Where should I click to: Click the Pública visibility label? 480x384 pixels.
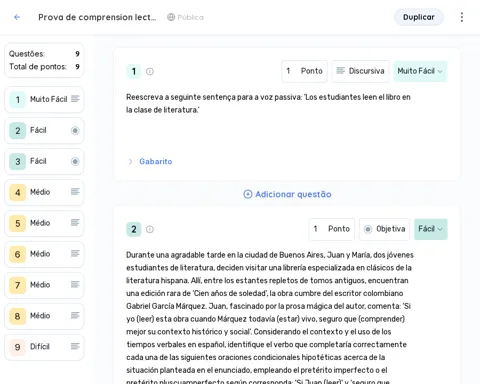pyautogui.click(x=190, y=17)
